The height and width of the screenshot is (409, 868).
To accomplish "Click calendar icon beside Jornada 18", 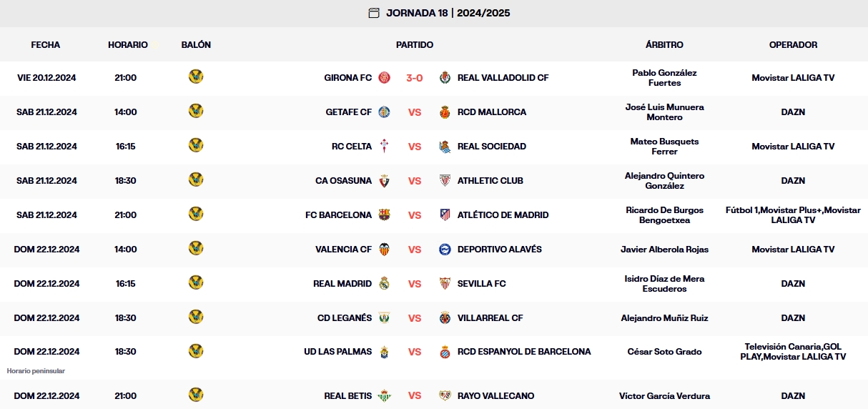I will click(x=374, y=13).
